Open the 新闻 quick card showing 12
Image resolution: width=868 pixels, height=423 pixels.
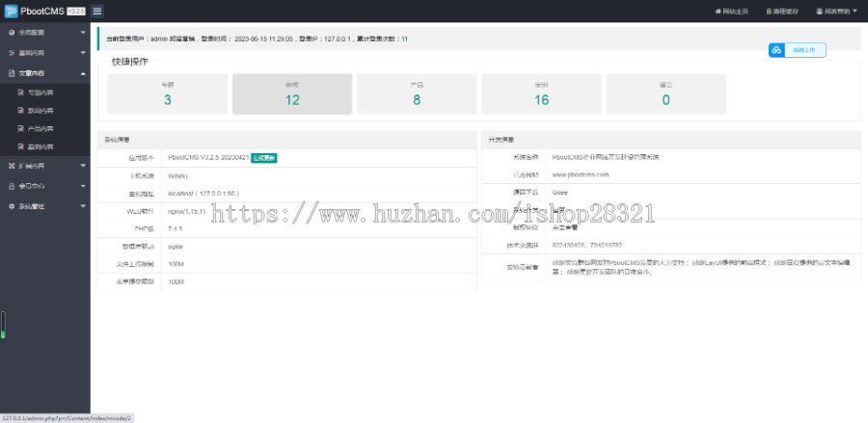[292, 94]
